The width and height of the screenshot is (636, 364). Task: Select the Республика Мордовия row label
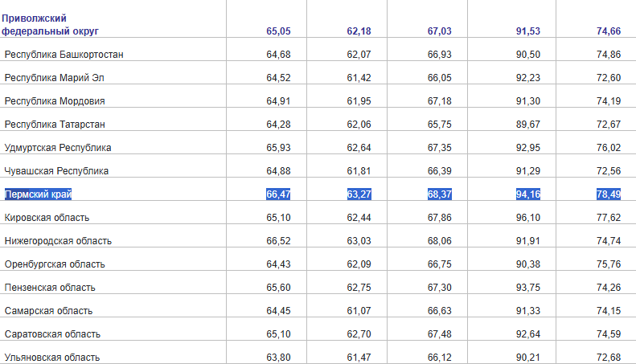click(x=55, y=100)
